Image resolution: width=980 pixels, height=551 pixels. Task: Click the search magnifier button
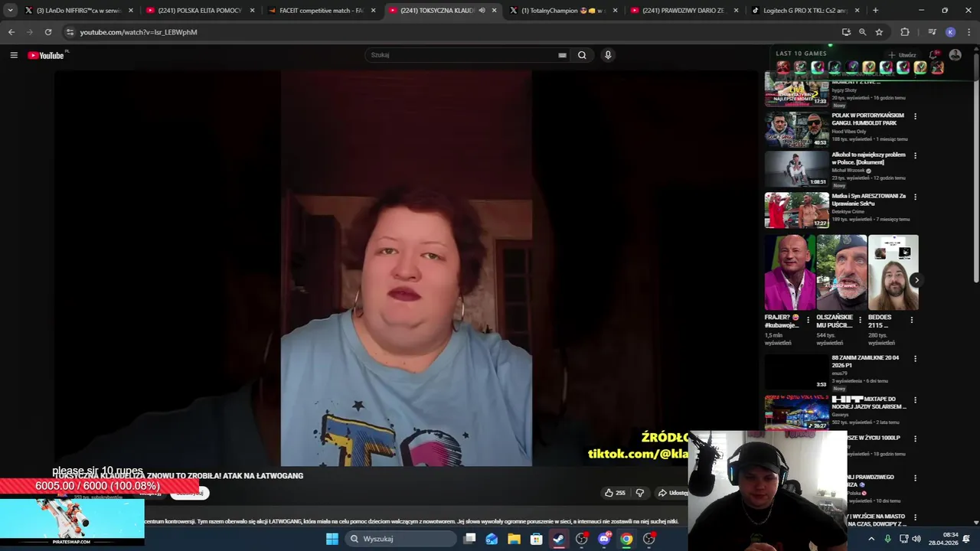582,55
